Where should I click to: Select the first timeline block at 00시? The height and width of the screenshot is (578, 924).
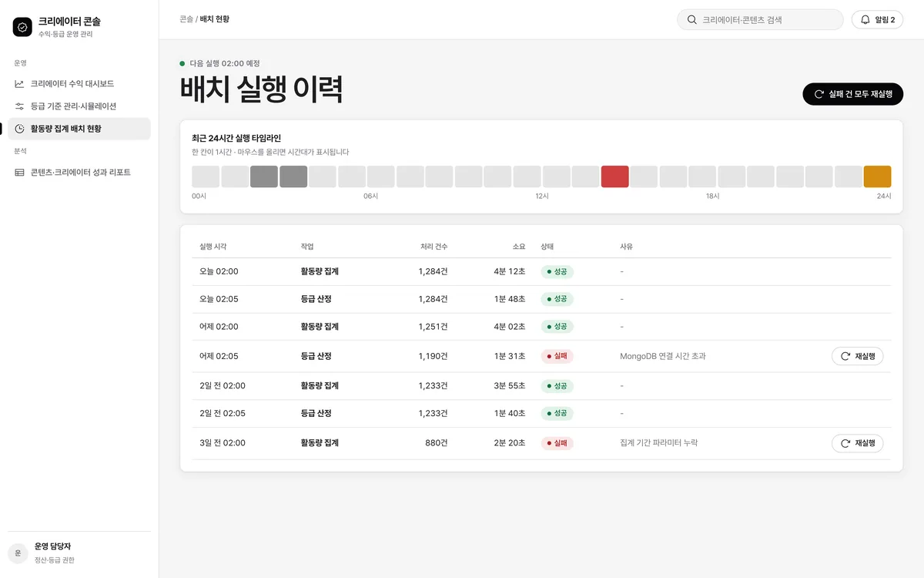206,176
